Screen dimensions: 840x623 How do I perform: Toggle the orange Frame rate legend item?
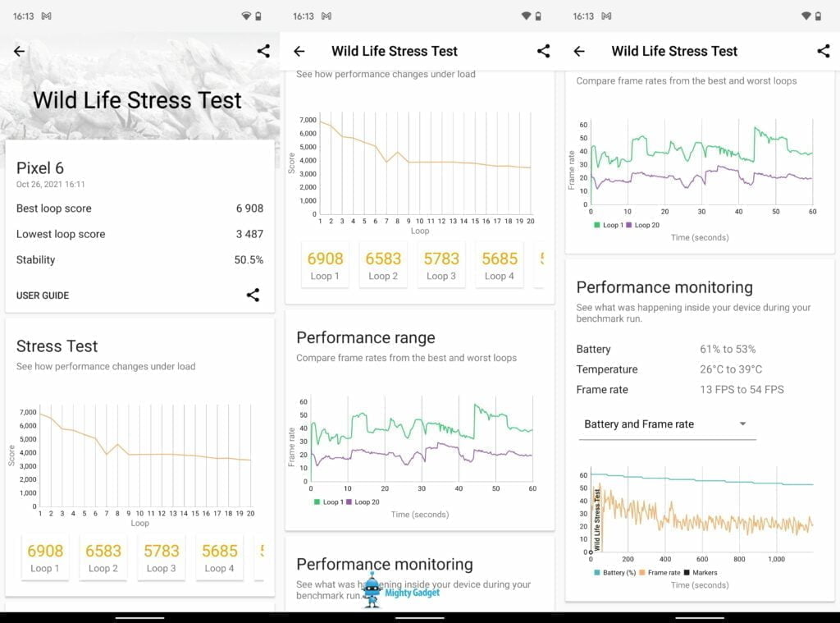661,572
